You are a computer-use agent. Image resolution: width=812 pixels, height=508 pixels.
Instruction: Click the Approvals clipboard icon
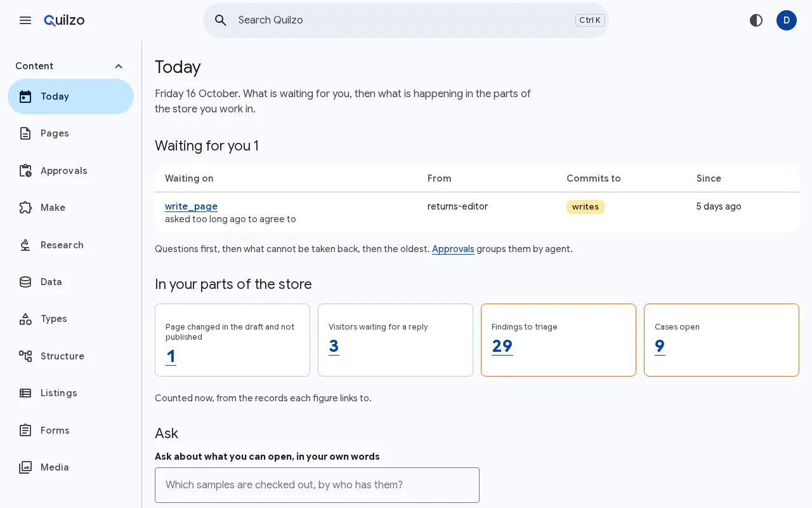[x=25, y=171]
